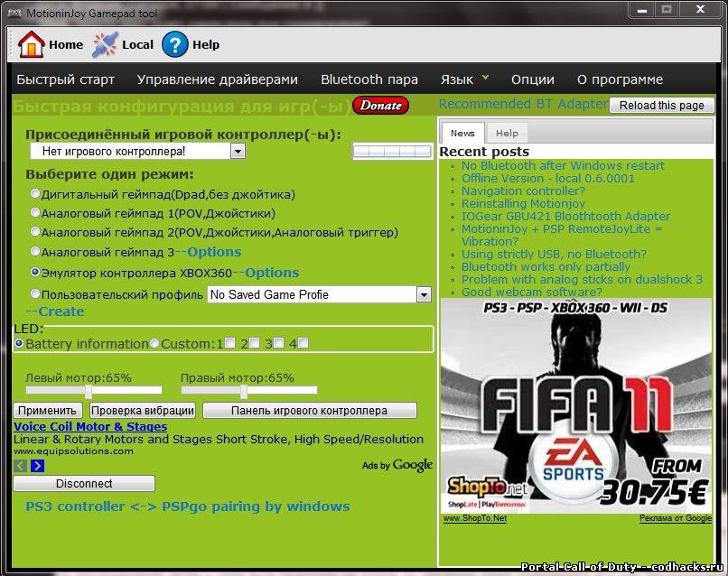Click Ads by Google label
The height and width of the screenshot is (576, 728).
[x=397, y=465]
